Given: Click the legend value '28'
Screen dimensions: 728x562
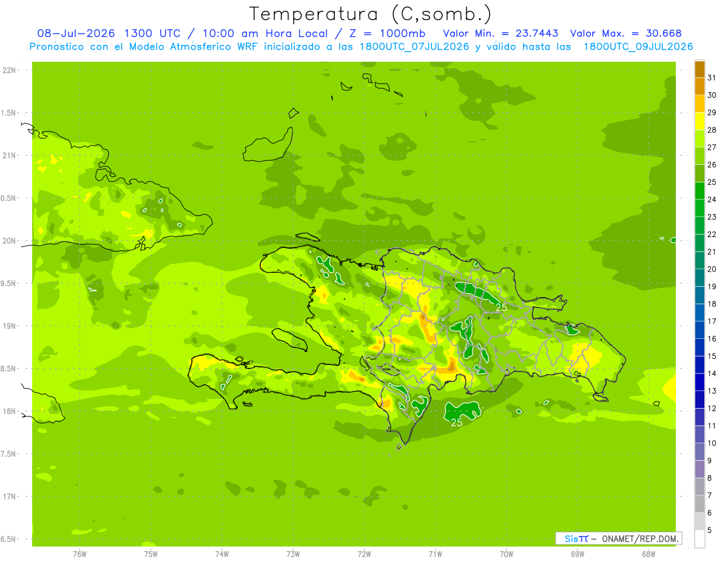Looking at the screenshot, I should tap(712, 130).
